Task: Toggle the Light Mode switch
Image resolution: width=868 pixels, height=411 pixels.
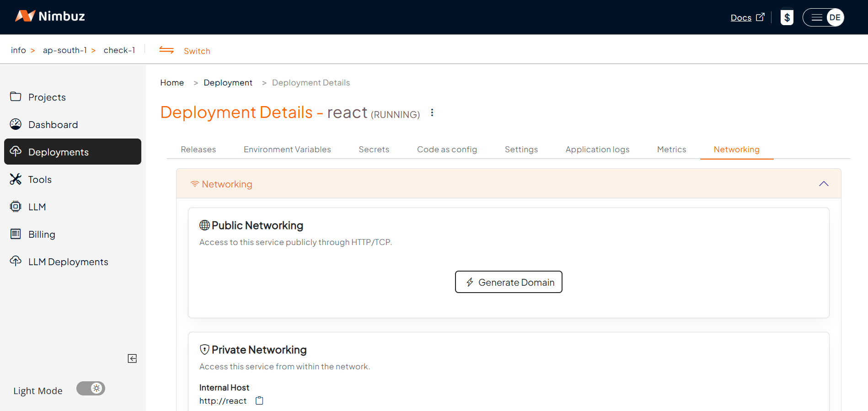Action: click(91, 389)
